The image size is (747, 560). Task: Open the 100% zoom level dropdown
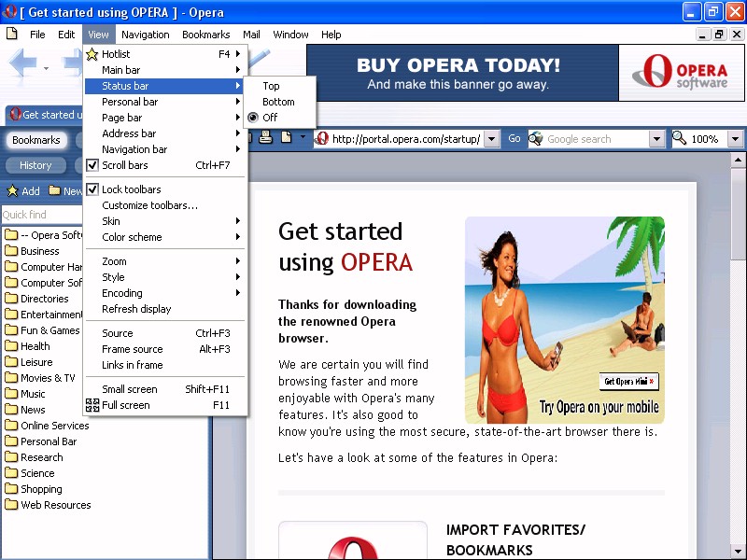tap(735, 139)
